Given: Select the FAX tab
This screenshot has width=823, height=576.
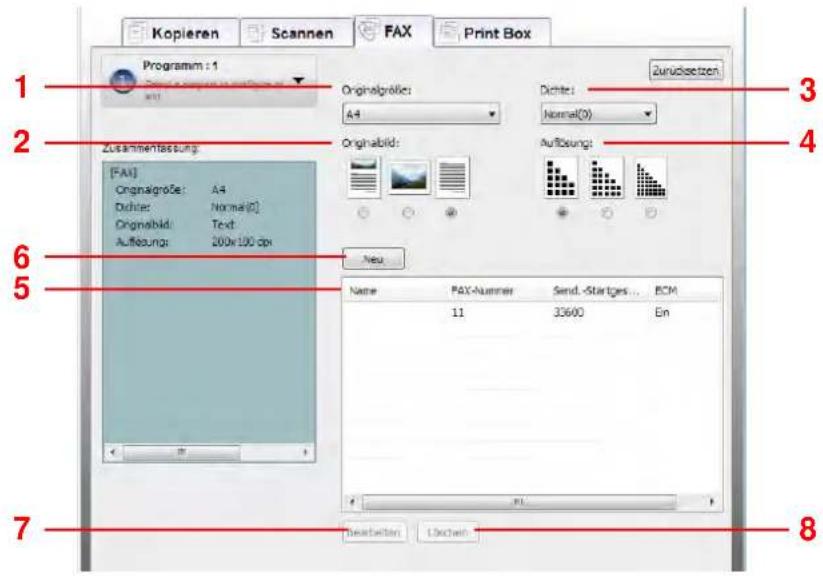Looking at the screenshot, I should 394,31.
